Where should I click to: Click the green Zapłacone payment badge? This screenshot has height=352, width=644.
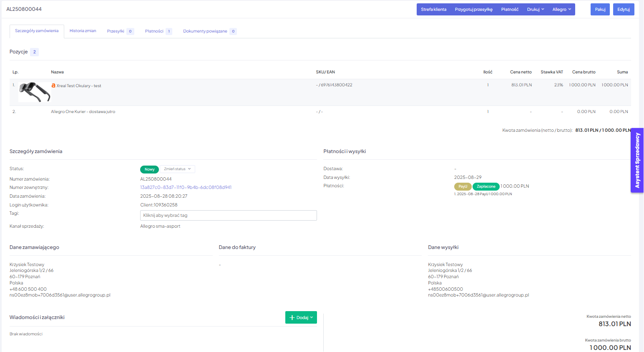[x=486, y=186]
